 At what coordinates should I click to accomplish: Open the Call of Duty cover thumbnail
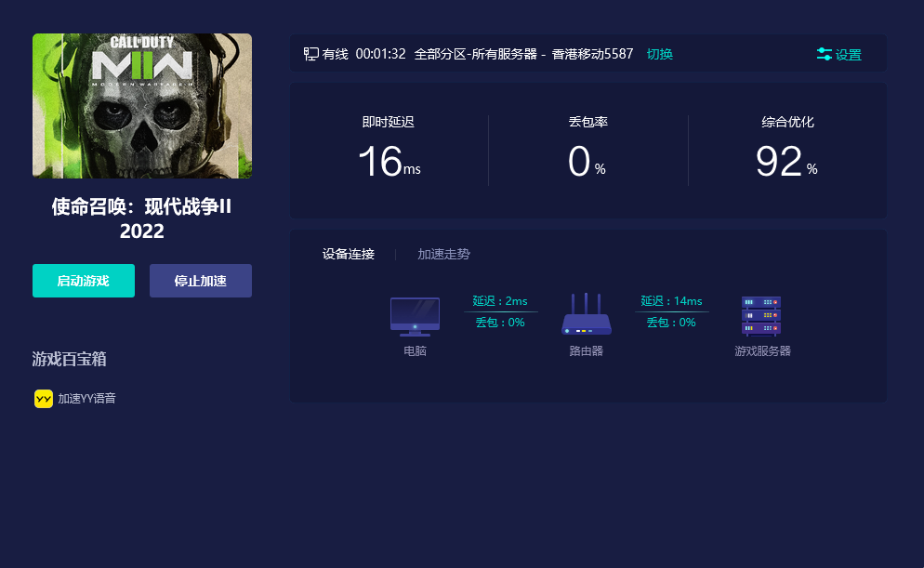pyautogui.click(x=142, y=106)
